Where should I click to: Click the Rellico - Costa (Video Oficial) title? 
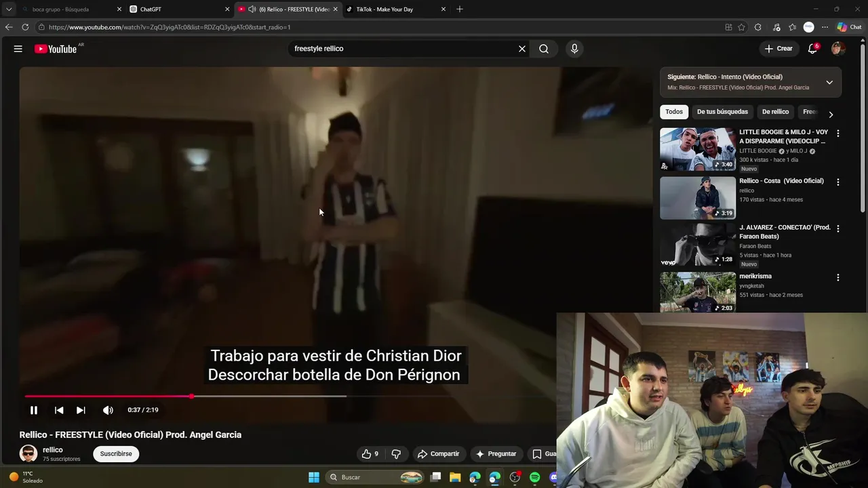pos(781,181)
